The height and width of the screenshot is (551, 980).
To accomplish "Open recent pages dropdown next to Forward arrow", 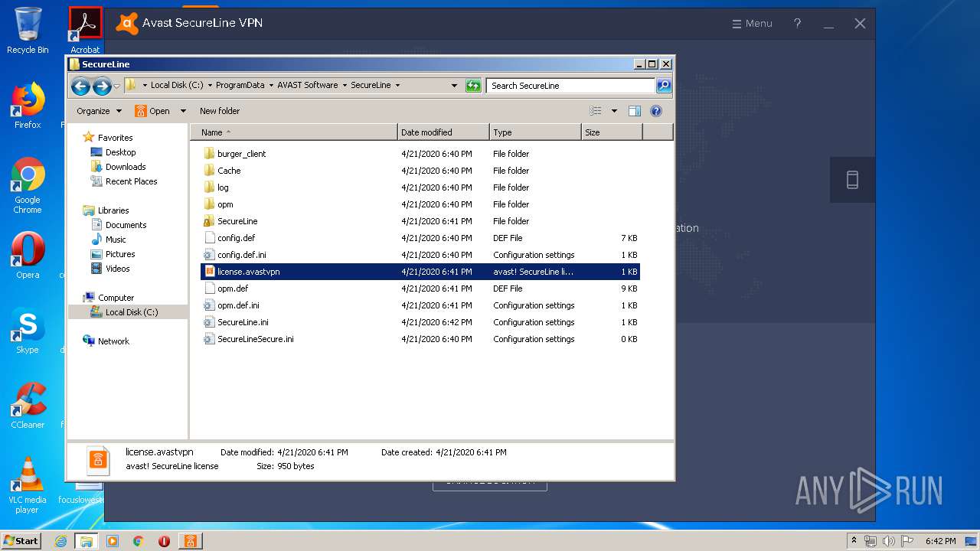I will coord(116,86).
